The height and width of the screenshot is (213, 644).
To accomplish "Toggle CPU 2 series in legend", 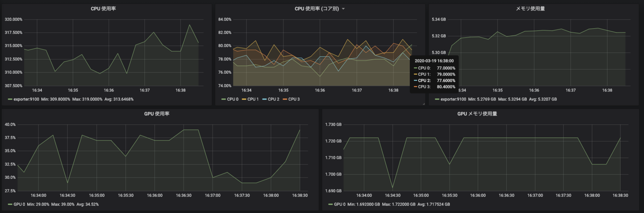I will [273, 99].
